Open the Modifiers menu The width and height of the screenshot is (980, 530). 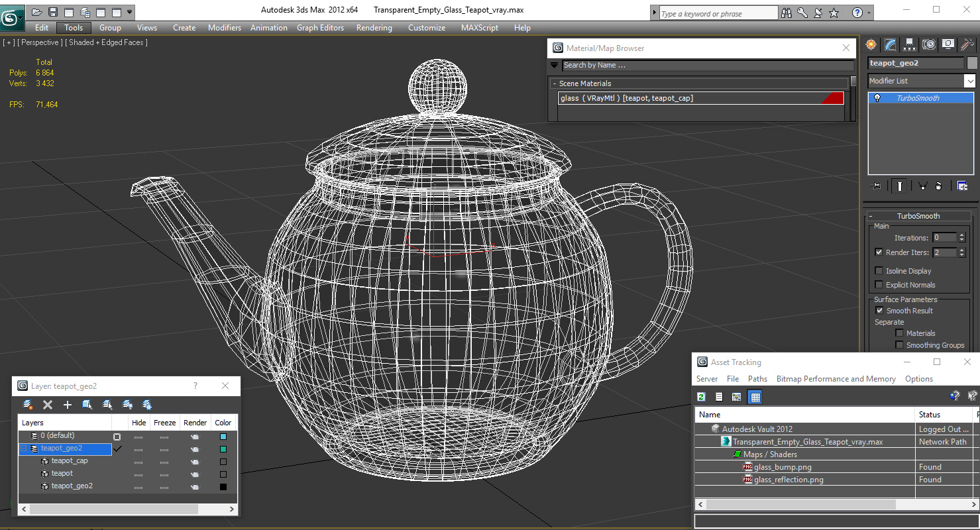tap(225, 28)
